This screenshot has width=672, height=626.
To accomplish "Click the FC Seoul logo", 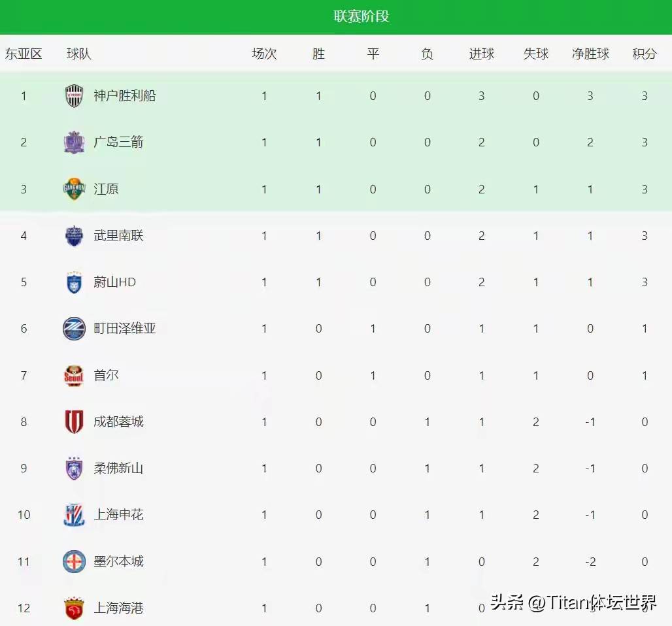I will tap(74, 376).
